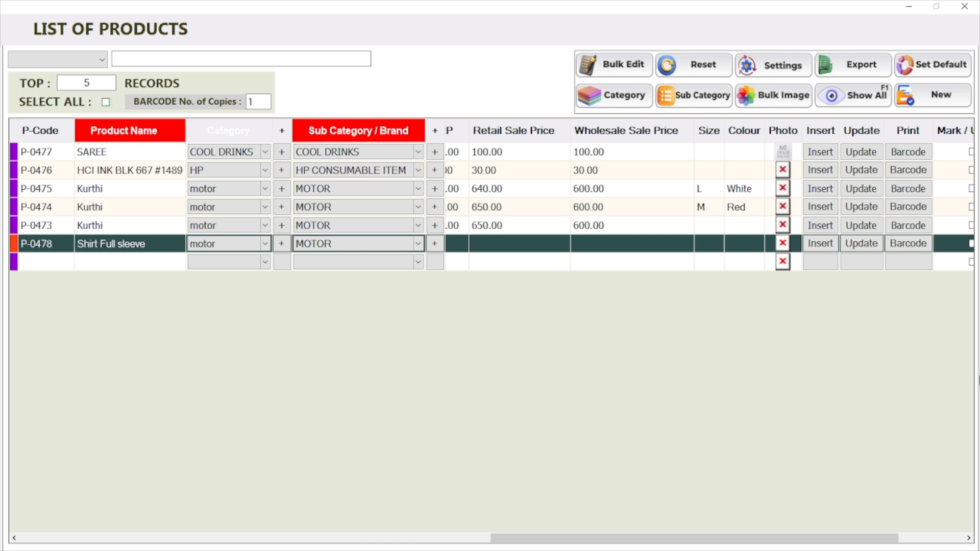This screenshot has height=551, width=980.
Task: Expand sub category dropdown for Shirt Full sleeve
Action: (x=418, y=244)
